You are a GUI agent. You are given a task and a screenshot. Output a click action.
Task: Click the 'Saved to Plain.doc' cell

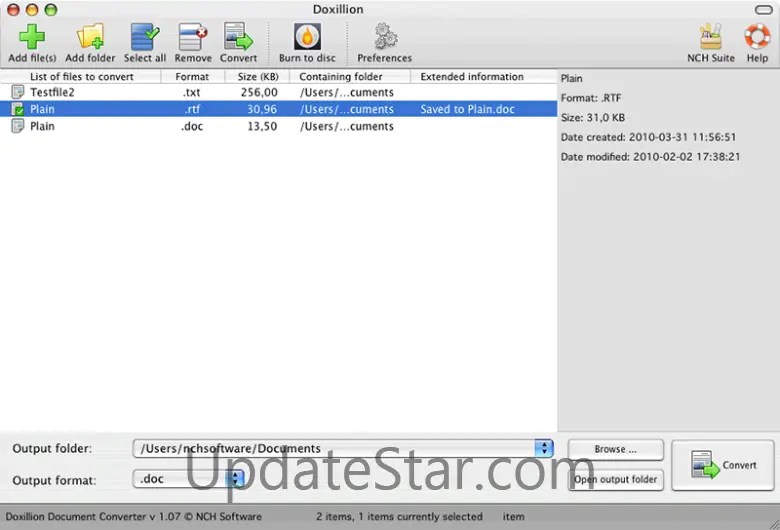(x=467, y=109)
